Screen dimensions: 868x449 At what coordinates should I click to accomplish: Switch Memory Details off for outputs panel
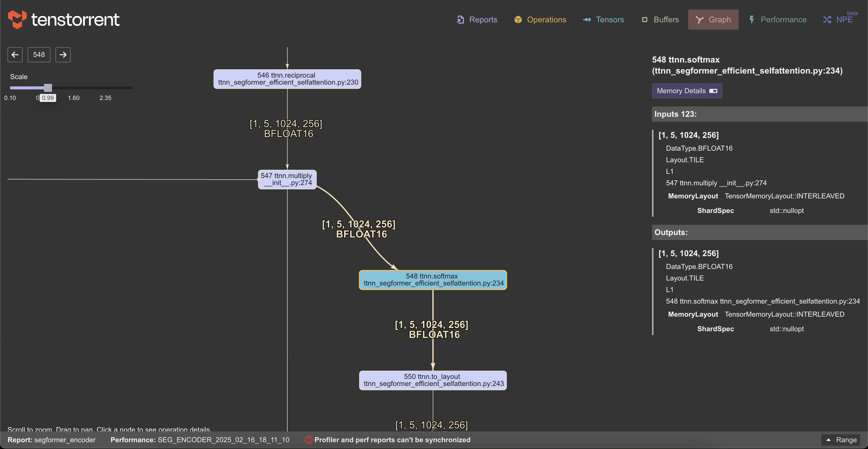click(x=713, y=91)
